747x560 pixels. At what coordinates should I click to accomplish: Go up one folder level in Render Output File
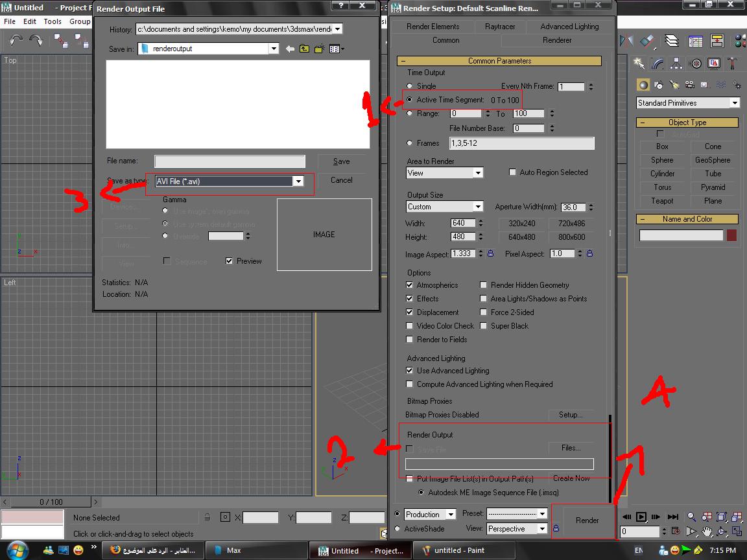(x=304, y=49)
